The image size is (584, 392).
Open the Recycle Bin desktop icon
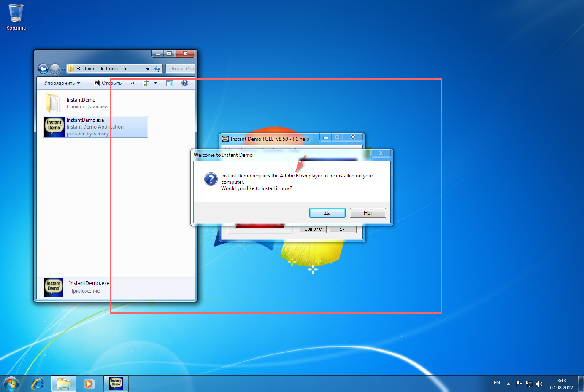[16, 17]
